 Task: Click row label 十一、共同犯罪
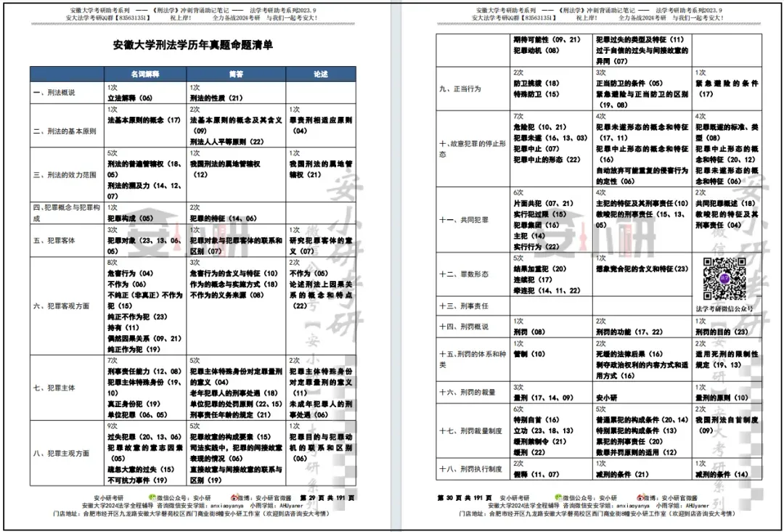pos(463,220)
